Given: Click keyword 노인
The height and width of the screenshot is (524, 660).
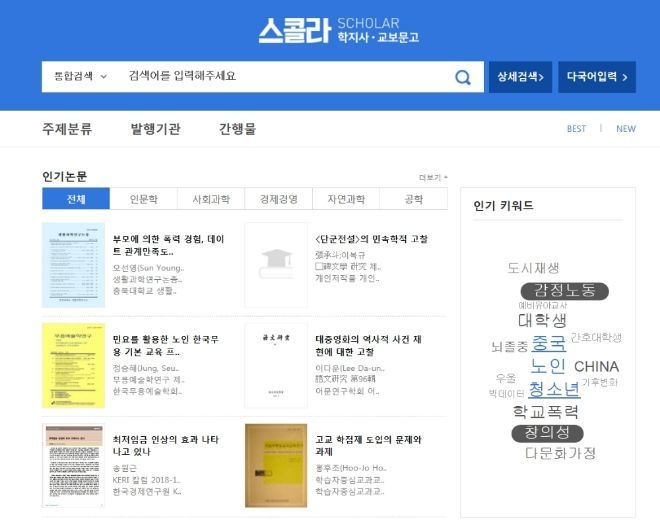Looking at the screenshot, I should (x=548, y=366).
